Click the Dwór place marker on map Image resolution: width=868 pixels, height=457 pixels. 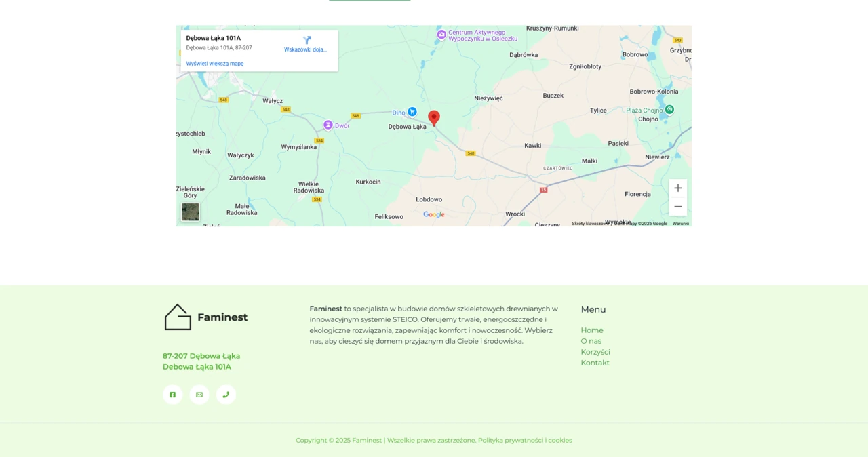pos(328,125)
